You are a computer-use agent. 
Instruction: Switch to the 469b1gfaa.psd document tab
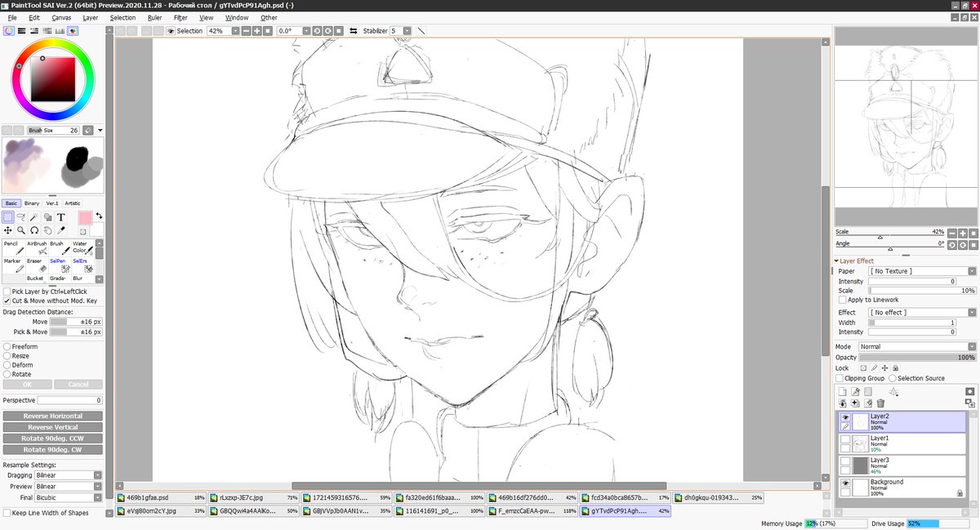pyautogui.click(x=161, y=497)
